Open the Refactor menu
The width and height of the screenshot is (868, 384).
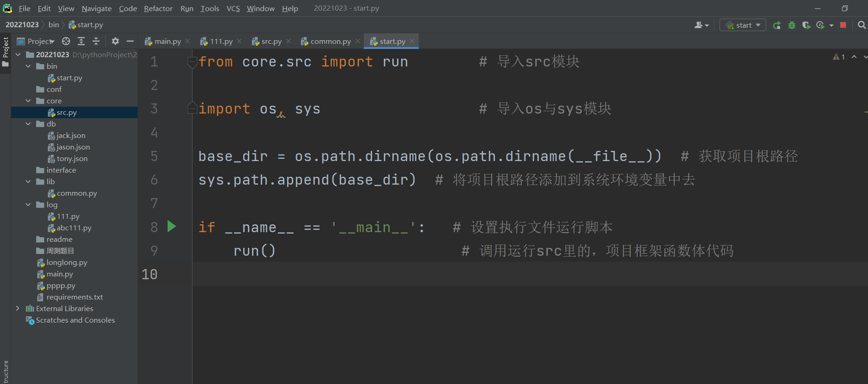click(158, 8)
